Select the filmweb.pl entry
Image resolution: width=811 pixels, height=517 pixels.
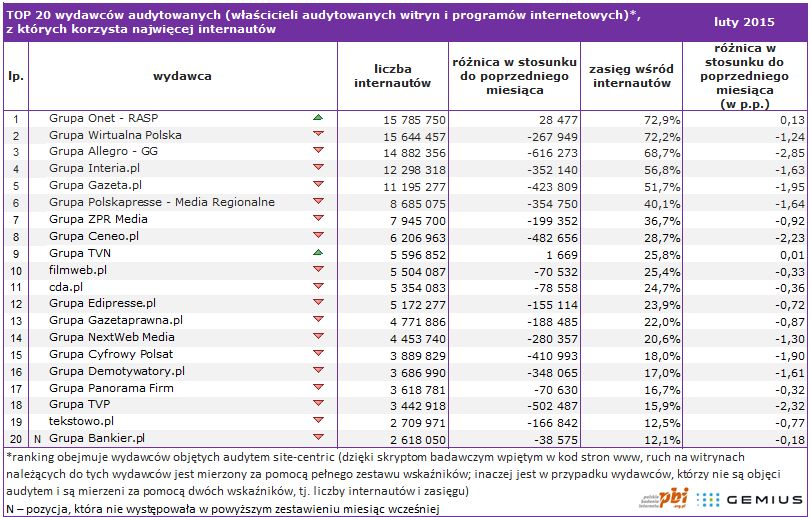(78, 270)
